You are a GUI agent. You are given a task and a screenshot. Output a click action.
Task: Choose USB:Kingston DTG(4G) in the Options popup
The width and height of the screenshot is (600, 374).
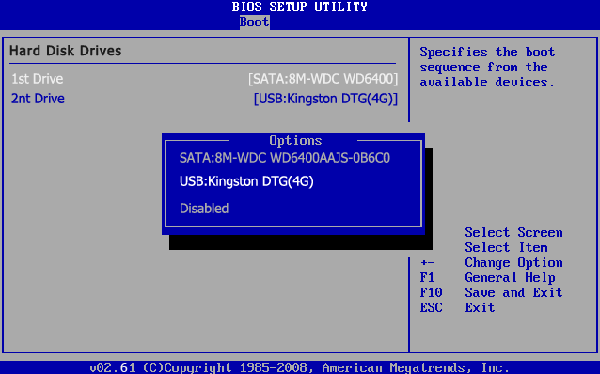pos(246,181)
